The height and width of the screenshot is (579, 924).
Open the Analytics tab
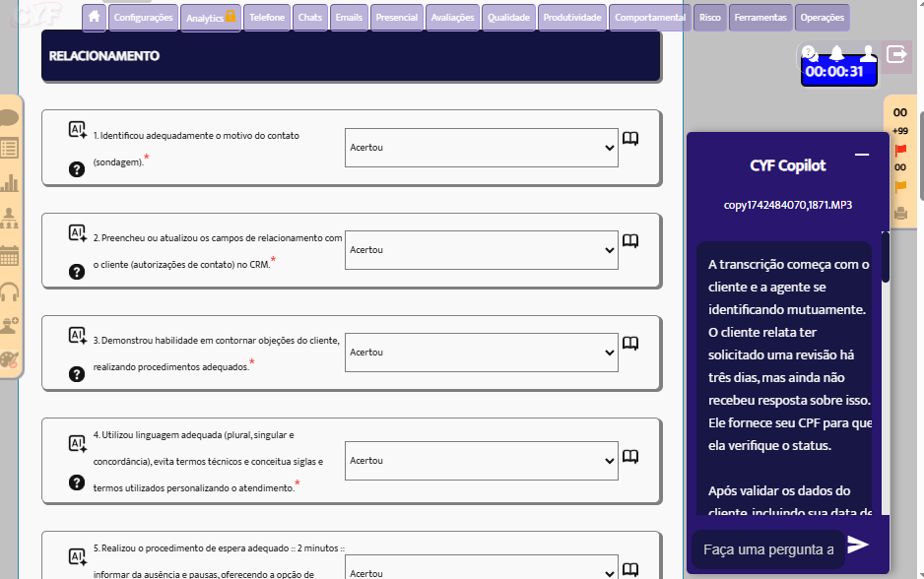point(210,18)
